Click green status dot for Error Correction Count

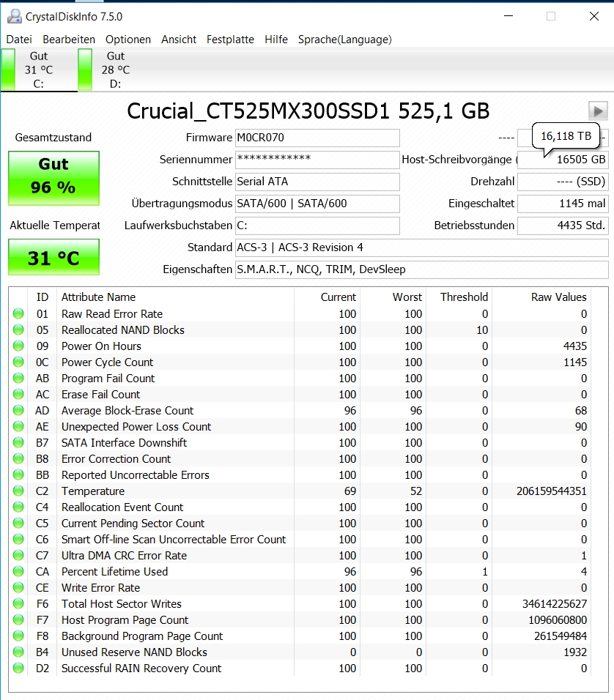[18, 458]
